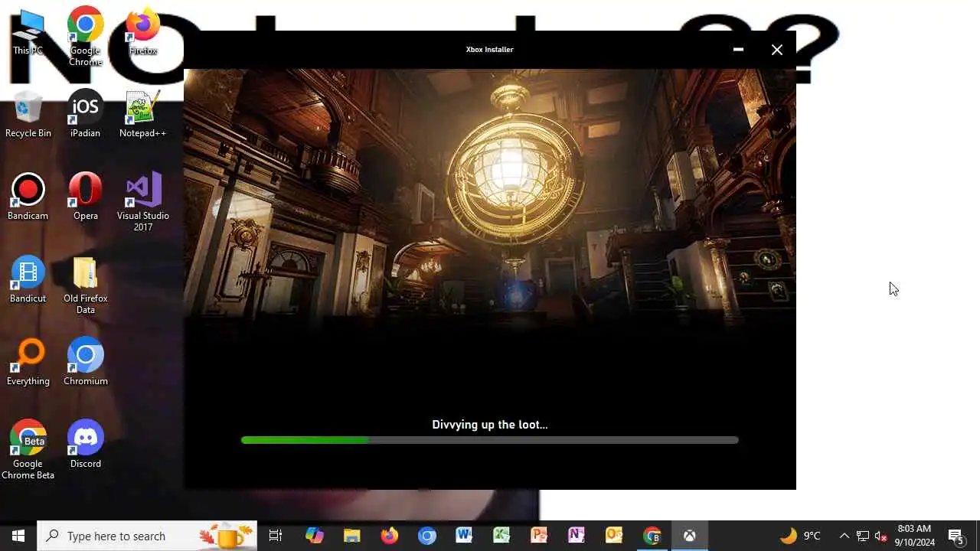Viewport: 980px width, 551px height.
Task: Open the Old Firefox Data folder
Action: click(x=85, y=285)
